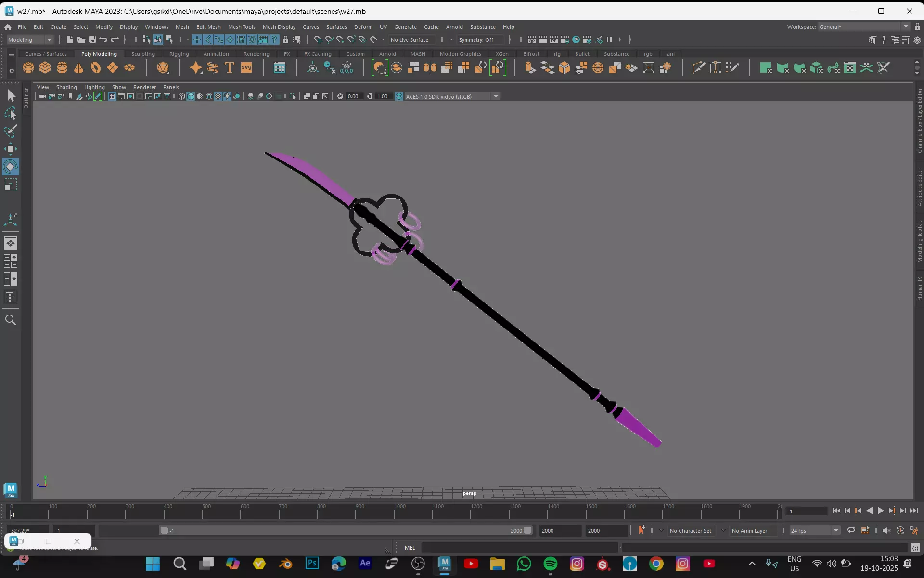Create a polygon cylinder from the shelf
The image size is (924, 578).
click(x=62, y=68)
